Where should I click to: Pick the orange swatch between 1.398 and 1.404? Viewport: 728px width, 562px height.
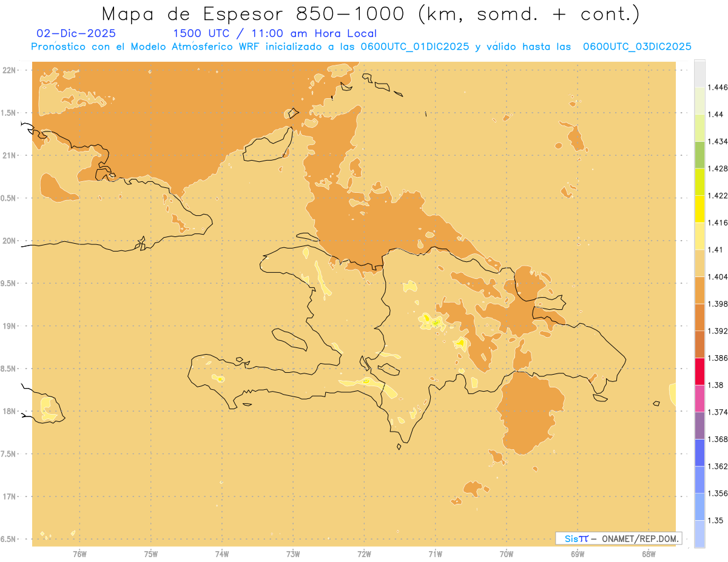pyautogui.click(x=699, y=290)
